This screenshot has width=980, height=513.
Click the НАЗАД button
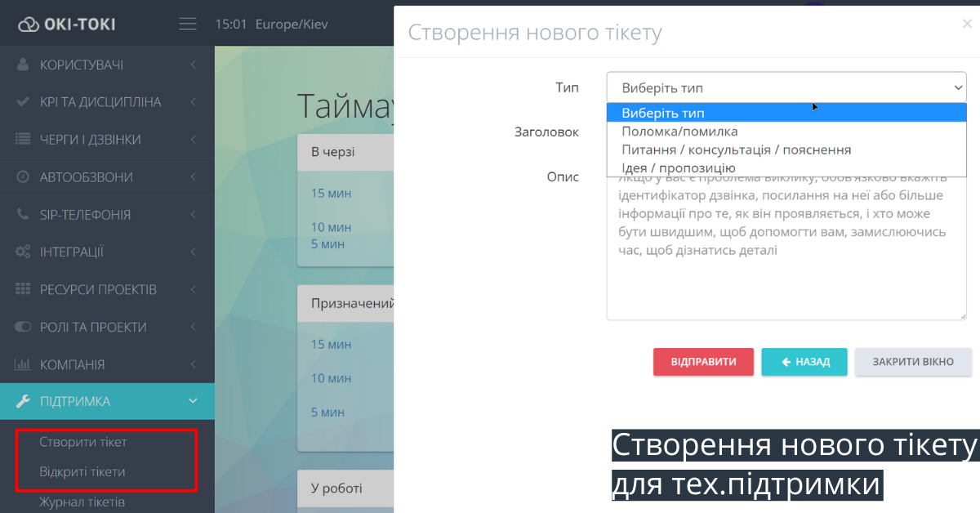[804, 362]
